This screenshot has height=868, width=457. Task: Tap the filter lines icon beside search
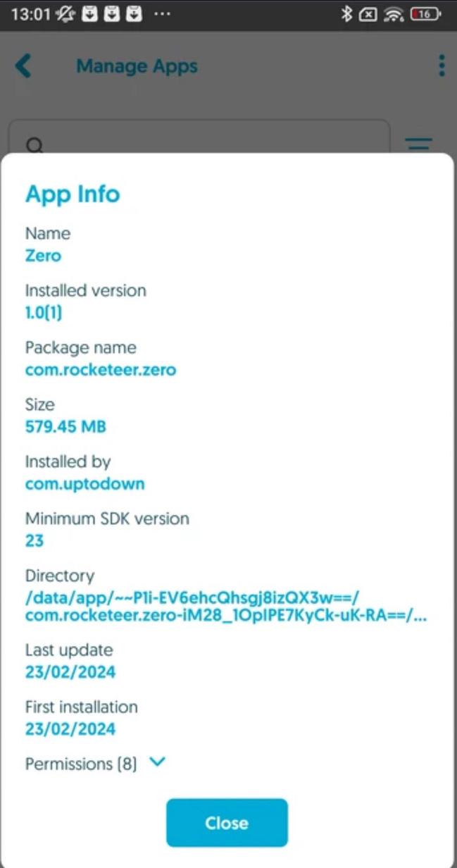[418, 142]
